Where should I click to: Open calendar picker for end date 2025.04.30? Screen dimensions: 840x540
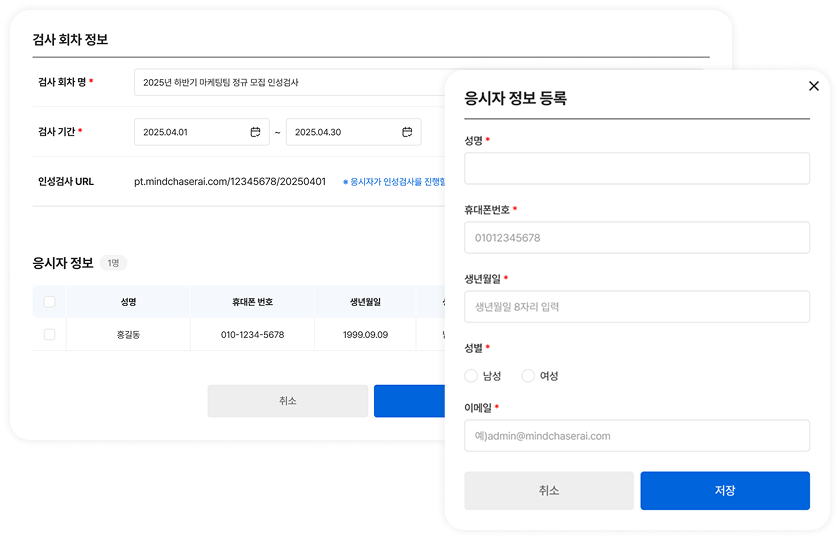(407, 132)
